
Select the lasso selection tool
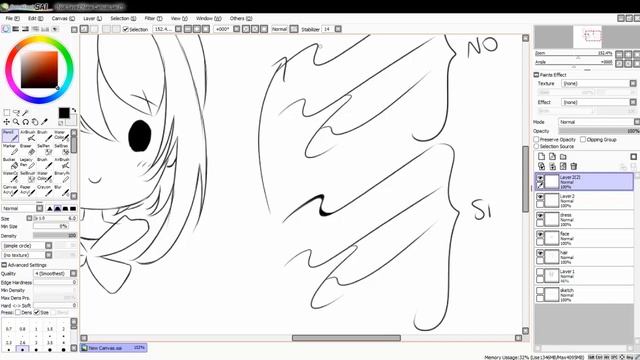point(16,113)
